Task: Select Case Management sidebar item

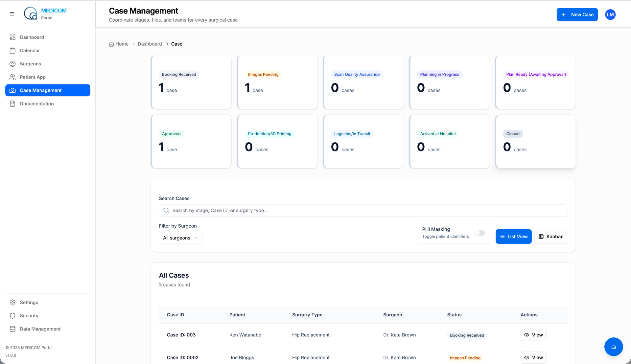Action: pyautogui.click(x=48, y=90)
